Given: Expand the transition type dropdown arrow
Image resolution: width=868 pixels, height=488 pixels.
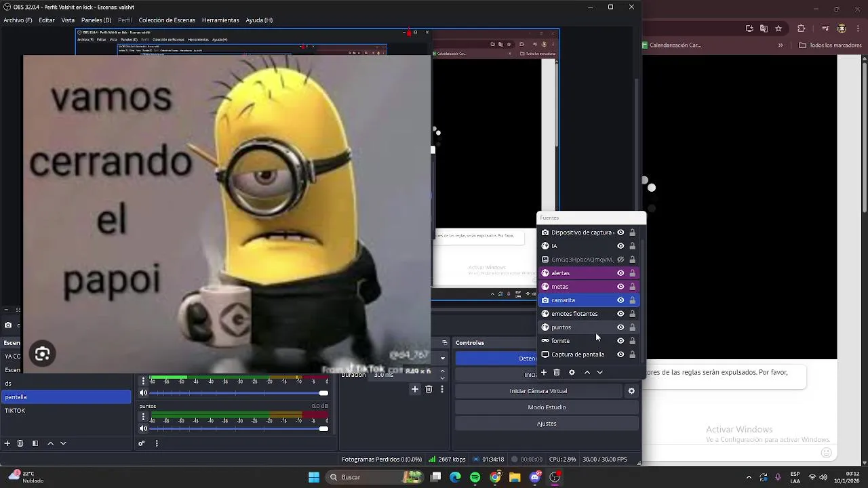Looking at the screenshot, I should [442, 359].
